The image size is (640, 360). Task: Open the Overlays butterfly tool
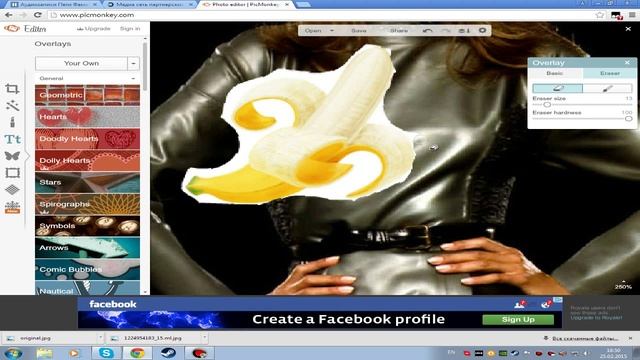12,156
